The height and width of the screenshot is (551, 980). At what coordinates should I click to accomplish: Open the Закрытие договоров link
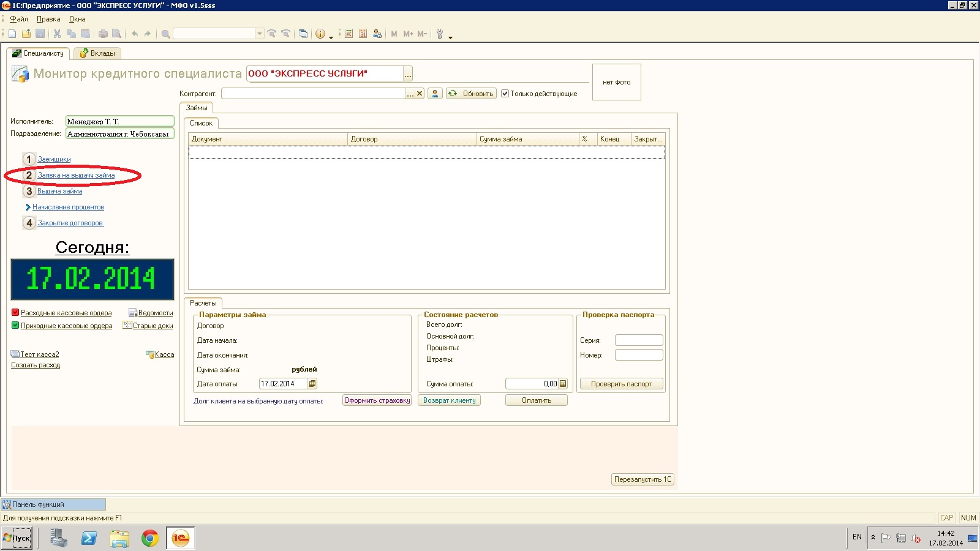[x=70, y=223]
